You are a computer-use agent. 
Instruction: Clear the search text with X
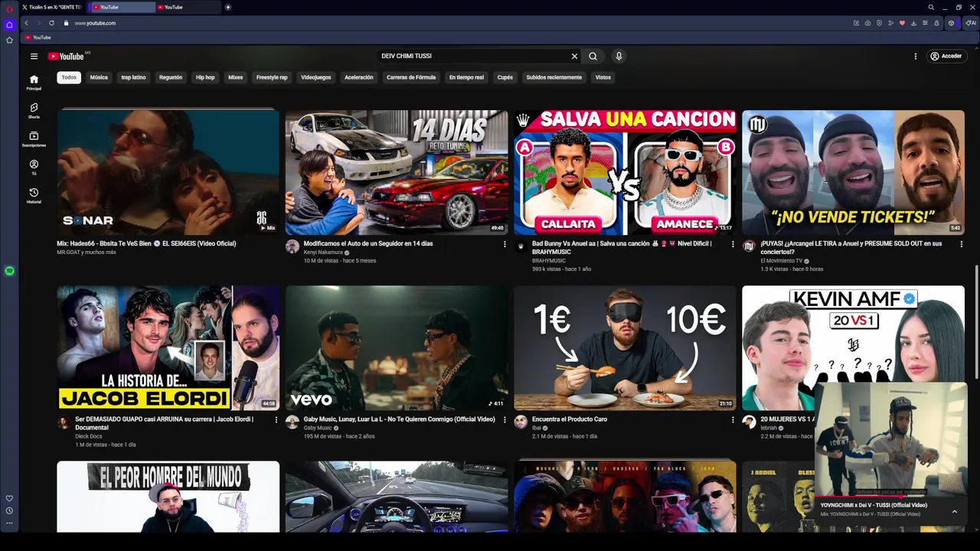coord(574,56)
